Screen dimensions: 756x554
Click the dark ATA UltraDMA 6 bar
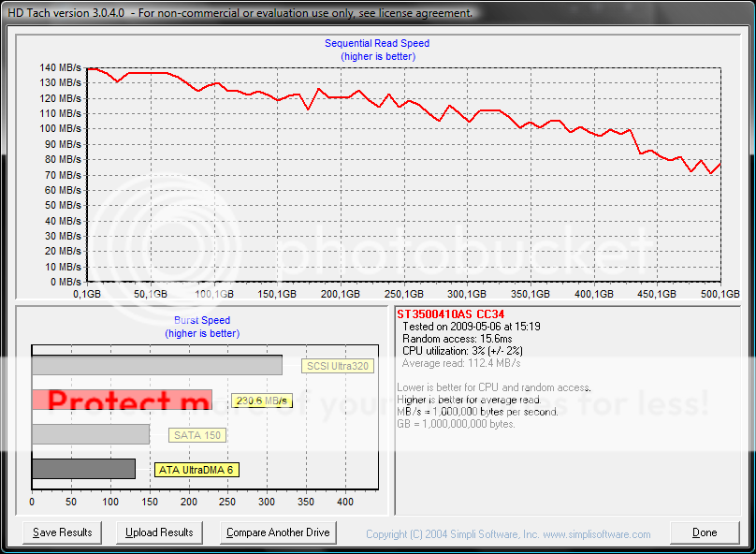tap(83, 469)
